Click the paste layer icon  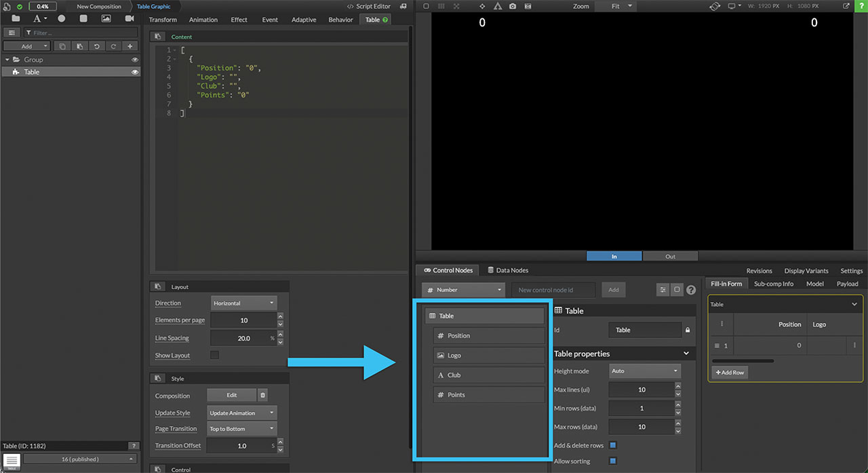click(79, 46)
